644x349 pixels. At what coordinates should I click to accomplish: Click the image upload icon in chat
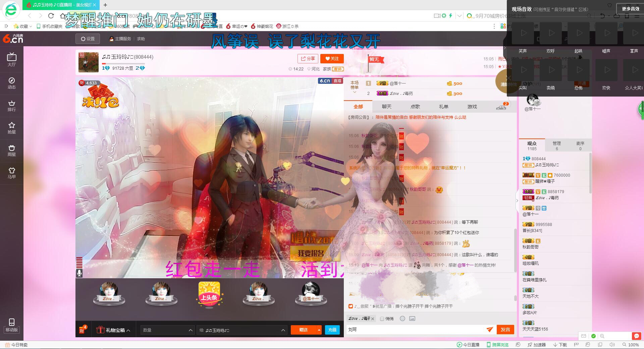412,318
